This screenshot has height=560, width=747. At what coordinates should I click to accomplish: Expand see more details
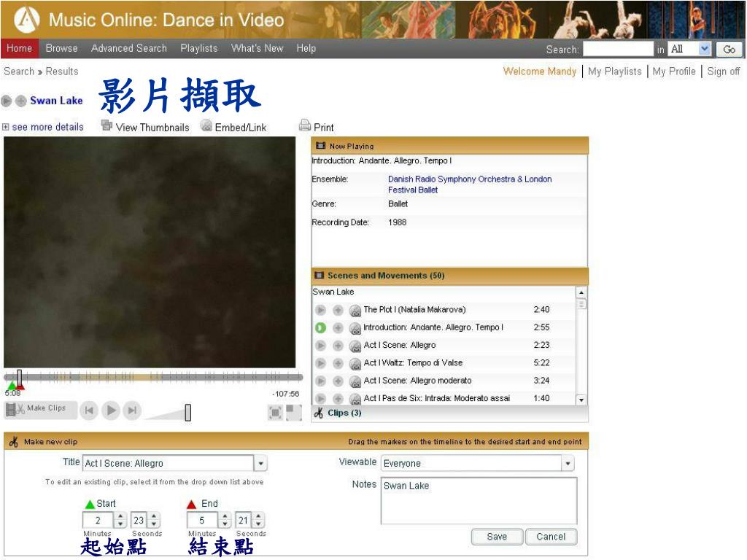click(x=43, y=127)
